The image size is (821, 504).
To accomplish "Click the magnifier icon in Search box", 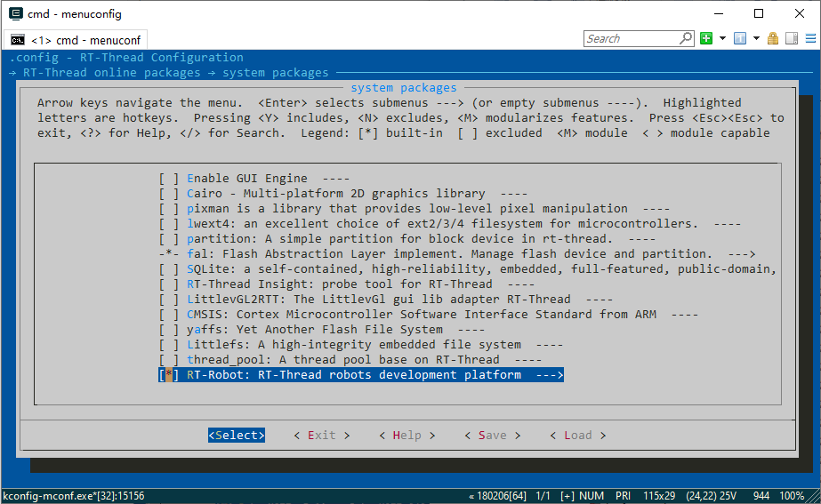I will [686, 38].
